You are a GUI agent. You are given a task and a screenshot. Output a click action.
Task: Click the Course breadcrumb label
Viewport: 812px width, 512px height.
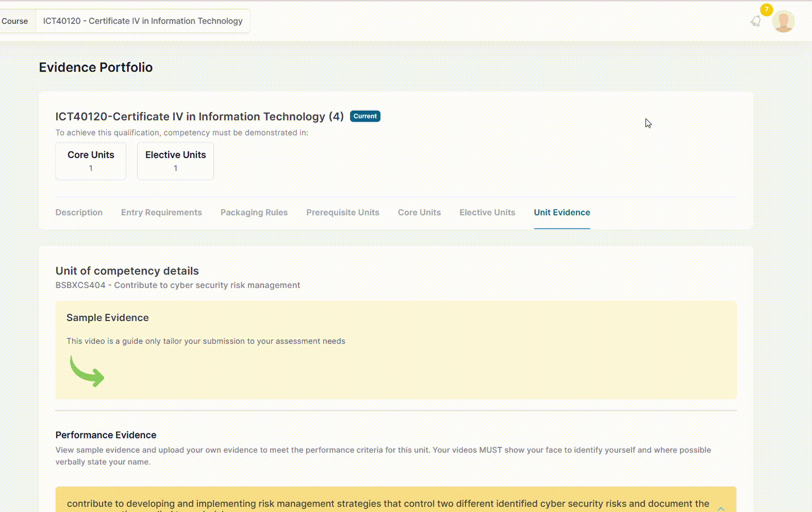[15, 21]
